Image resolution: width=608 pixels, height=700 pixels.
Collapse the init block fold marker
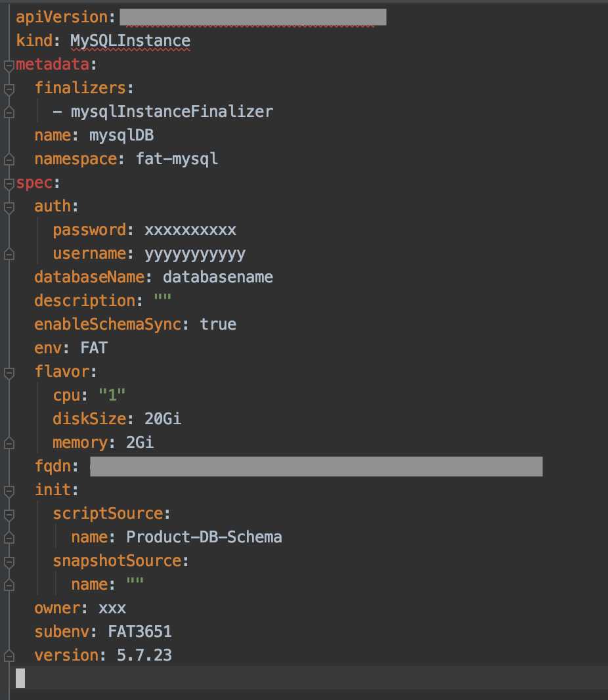click(x=9, y=491)
